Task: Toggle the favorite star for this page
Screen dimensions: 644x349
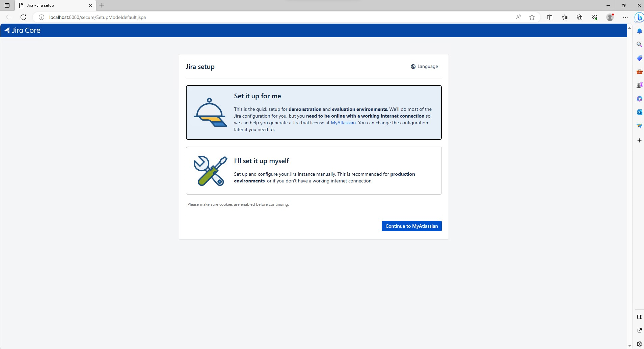Action: (532, 17)
